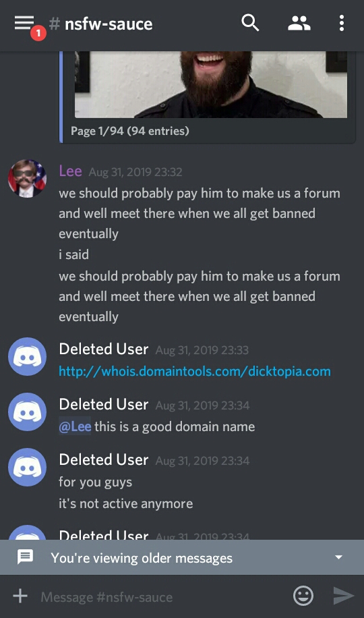
Task: Focus the Message #nsfw-sauce input field
Action: (162, 596)
